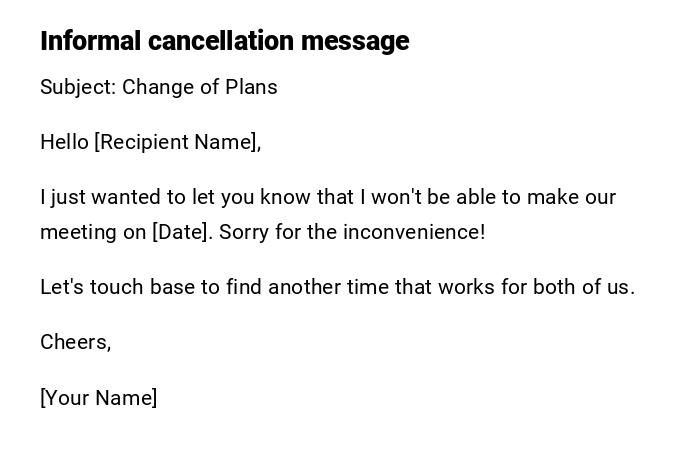Viewport: 700px width, 460px height.
Task: Click the word "inconvenience!" in the apology
Action: [x=414, y=232]
